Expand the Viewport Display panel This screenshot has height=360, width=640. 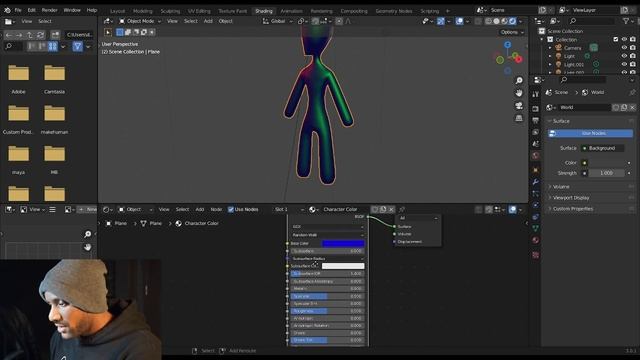pos(571,198)
